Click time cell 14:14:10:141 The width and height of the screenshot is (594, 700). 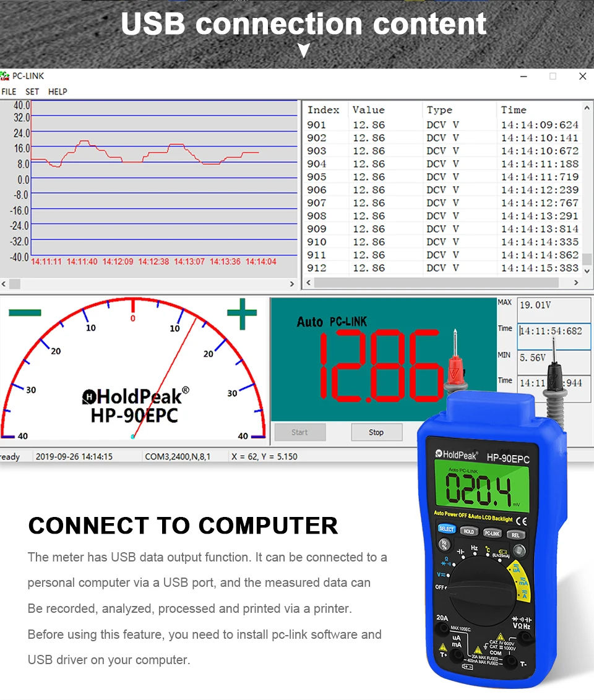[540, 138]
